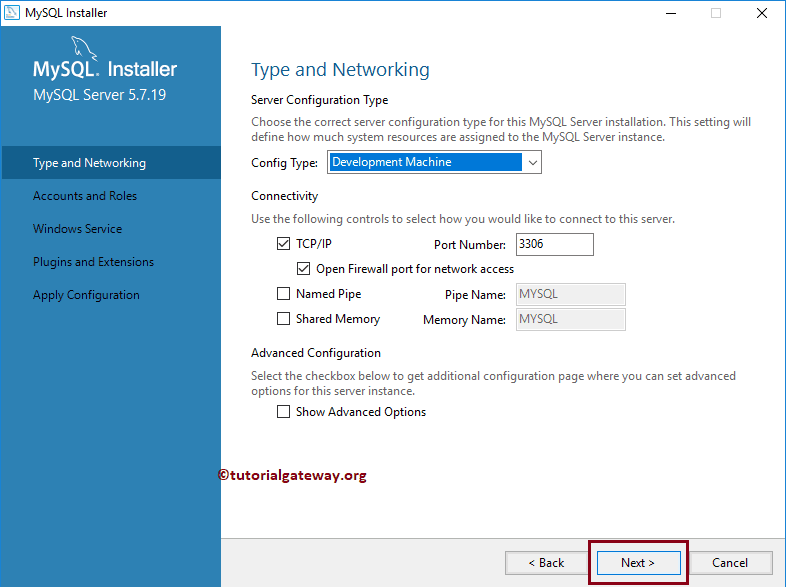Enable the Named Pipe checkbox
The width and height of the screenshot is (786, 587).
click(x=283, y=294)
